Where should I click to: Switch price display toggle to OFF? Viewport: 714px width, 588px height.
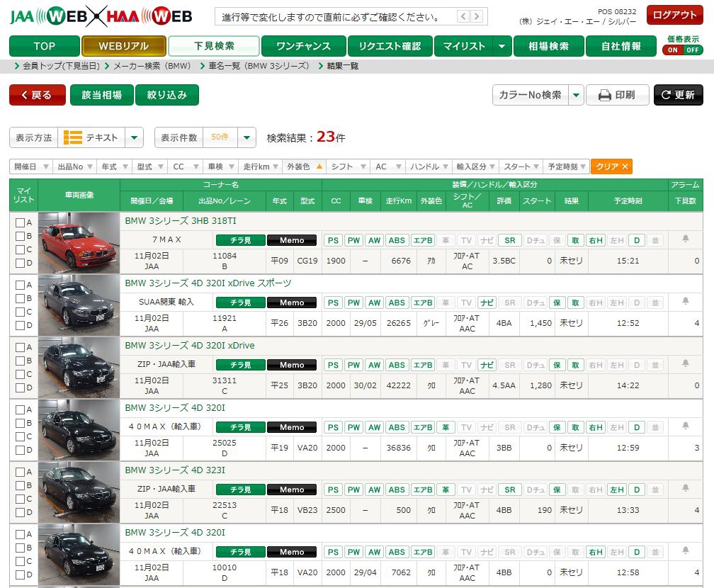(x=693, y=50)
